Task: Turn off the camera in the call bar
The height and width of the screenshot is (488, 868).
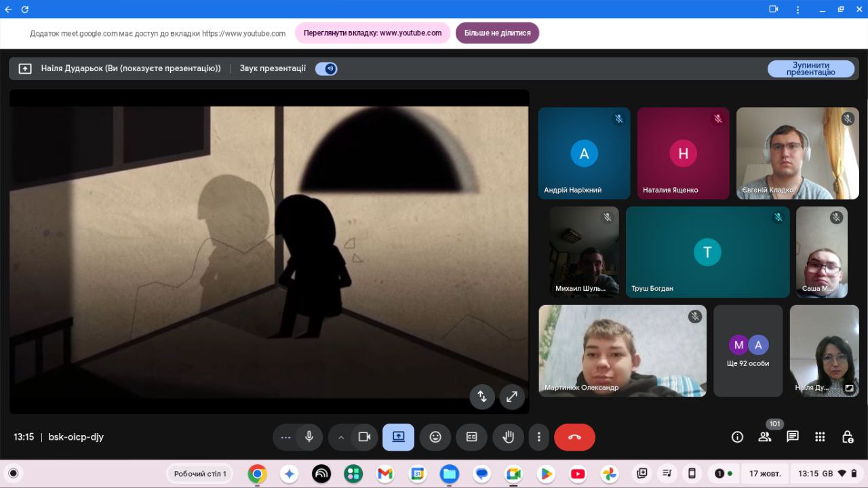Action: click(364, 437)
